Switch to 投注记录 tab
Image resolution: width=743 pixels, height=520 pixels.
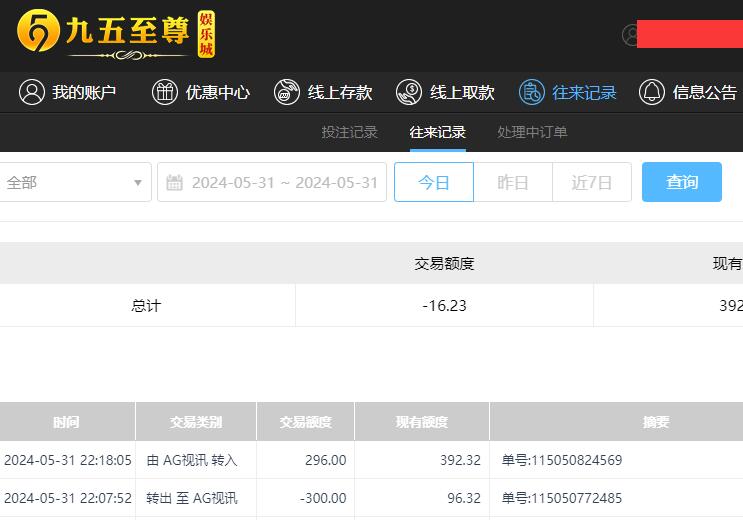pyautogui.click(x=349, y=132)
